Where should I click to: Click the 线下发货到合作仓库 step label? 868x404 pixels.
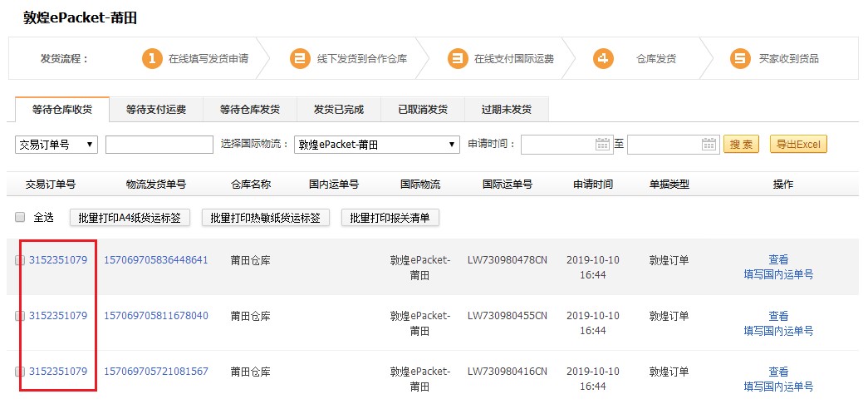coord(362,59)
